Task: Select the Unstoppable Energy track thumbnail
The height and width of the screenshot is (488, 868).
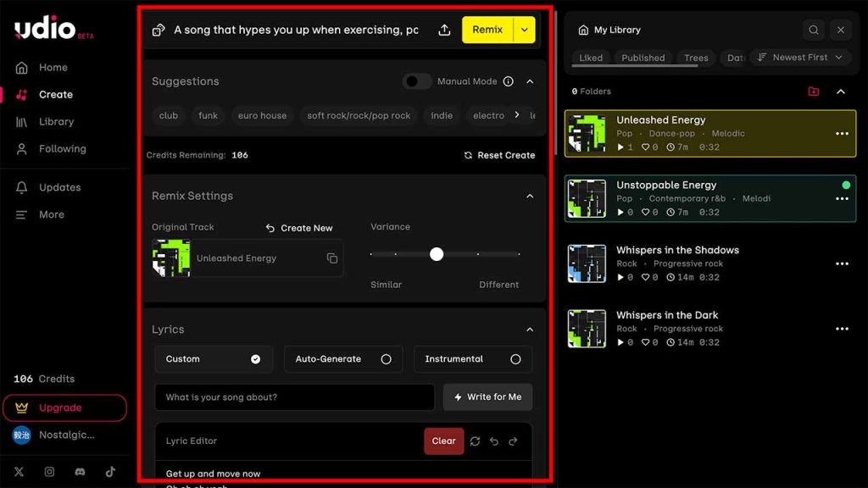Action: (x=587, y=198)
